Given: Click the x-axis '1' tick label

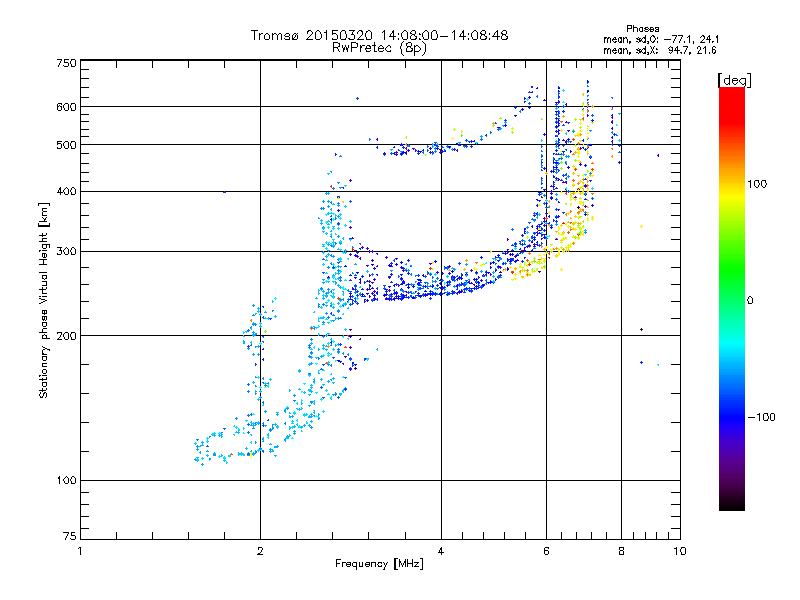Looking at the screenshot, I should click(x=80, y=551).
